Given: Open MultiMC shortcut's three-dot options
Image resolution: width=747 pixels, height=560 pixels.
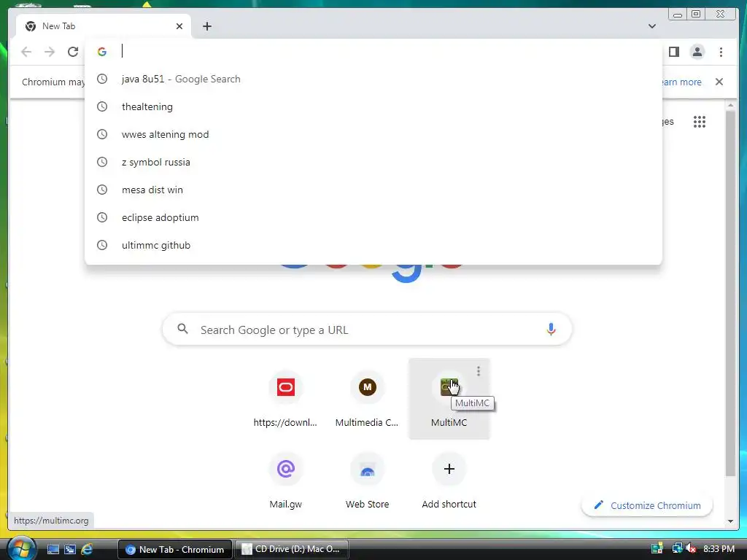Looking at the screenshot, I should (479, 371).
